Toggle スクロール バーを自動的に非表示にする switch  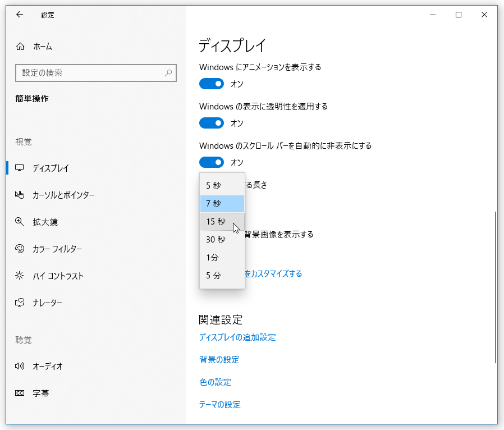(212, 162)
